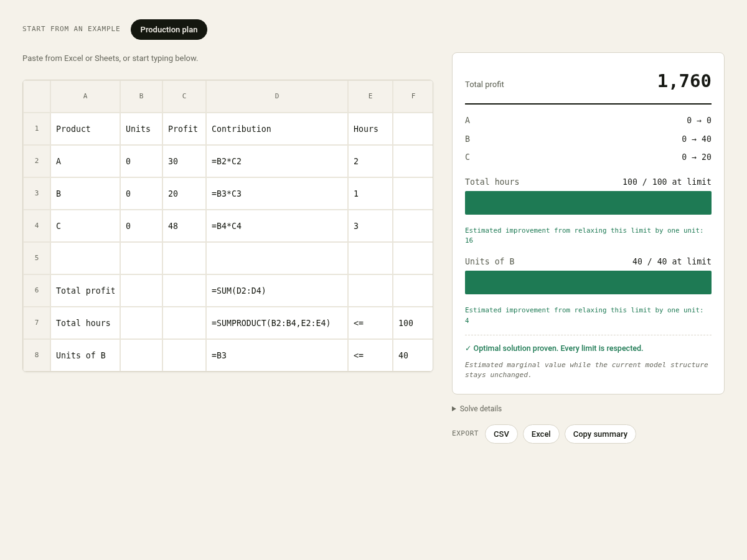Image resolution: width=747 pixels, height=560 pixels.
Task: Select column B header
Action: coord(141,96)
